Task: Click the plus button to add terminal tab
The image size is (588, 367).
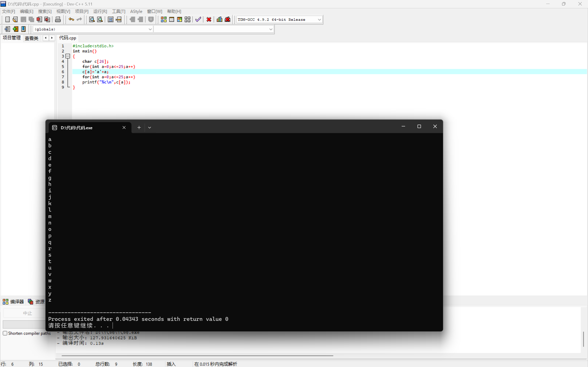Action: click(x=139, y=128)
